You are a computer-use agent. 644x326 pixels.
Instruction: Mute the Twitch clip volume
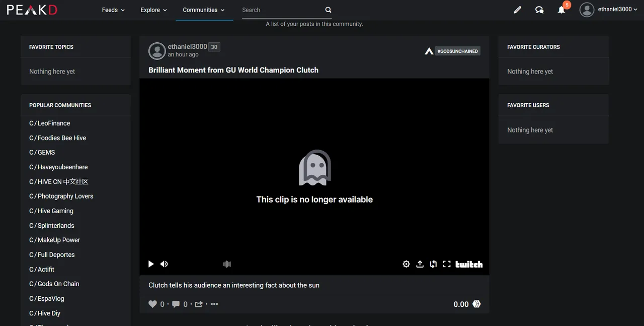tap(164, 264)
